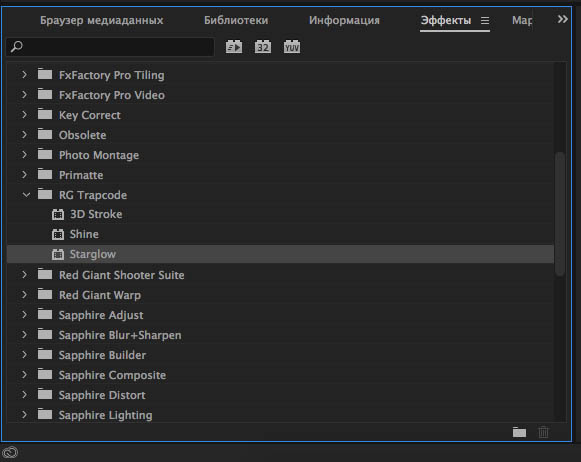Click the Sapphire Adjust folder icon
Image resolution: width=581 pixels, height=462 pixels.
(x=45, y=314)
